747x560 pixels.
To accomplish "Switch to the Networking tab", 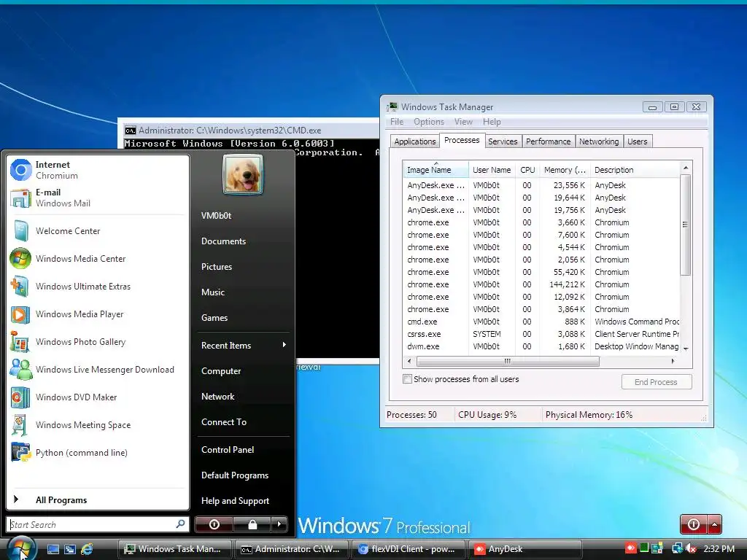I will tap(599, 141).
